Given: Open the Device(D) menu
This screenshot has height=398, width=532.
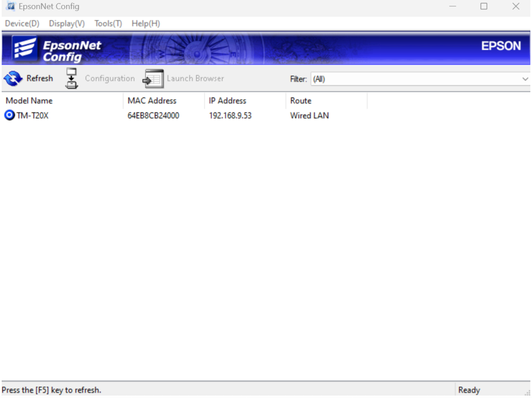Looking at the screenshot, I should tap(22, 23).
